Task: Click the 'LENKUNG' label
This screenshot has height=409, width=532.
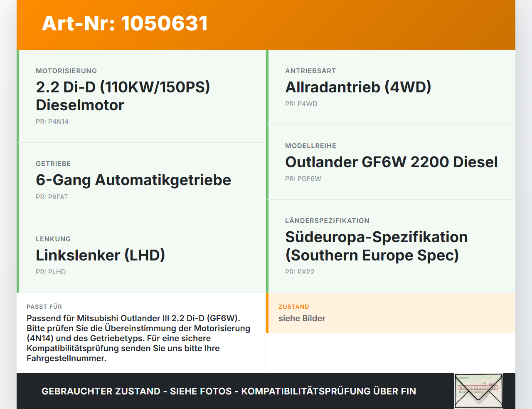Action: tap(53, 239)
